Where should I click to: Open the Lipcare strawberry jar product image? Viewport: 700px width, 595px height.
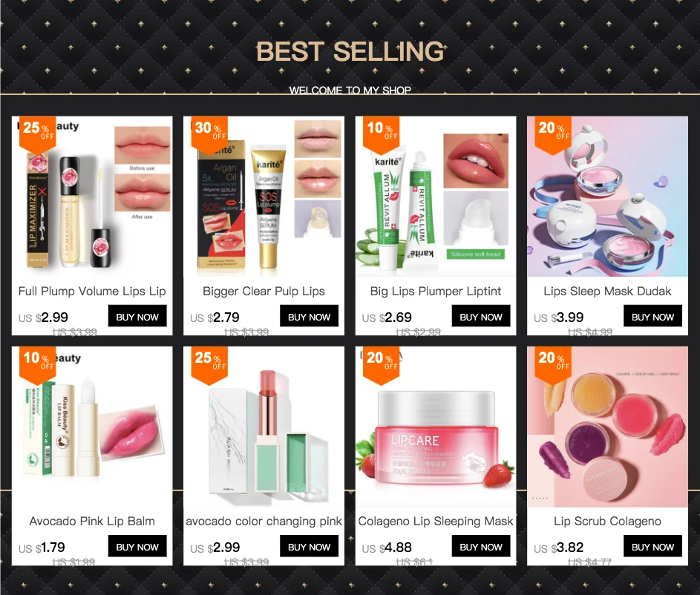pos(436,427)
